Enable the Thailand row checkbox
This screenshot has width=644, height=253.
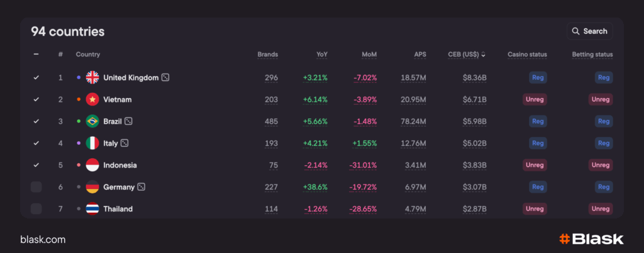36,209
